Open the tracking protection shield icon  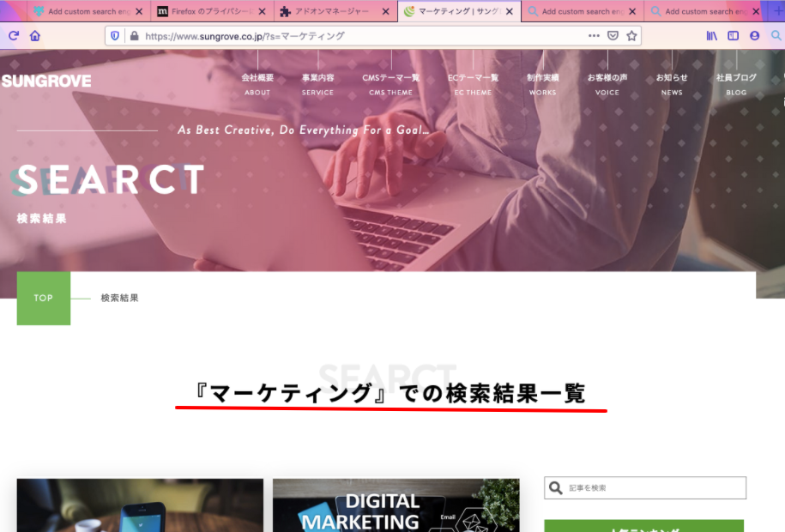(x=116, y=36)
